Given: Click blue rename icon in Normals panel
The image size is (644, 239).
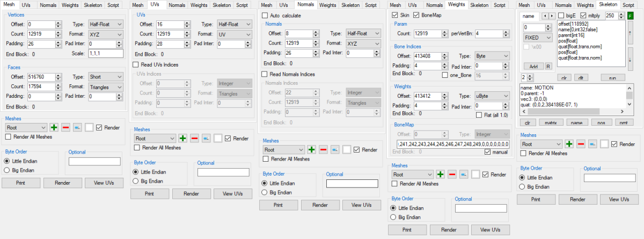Looking at the screenshot, I should 335,149.
